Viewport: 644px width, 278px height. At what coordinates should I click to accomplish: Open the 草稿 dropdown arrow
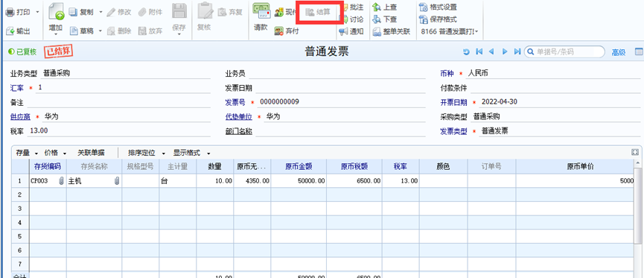[x=101, y=31]
